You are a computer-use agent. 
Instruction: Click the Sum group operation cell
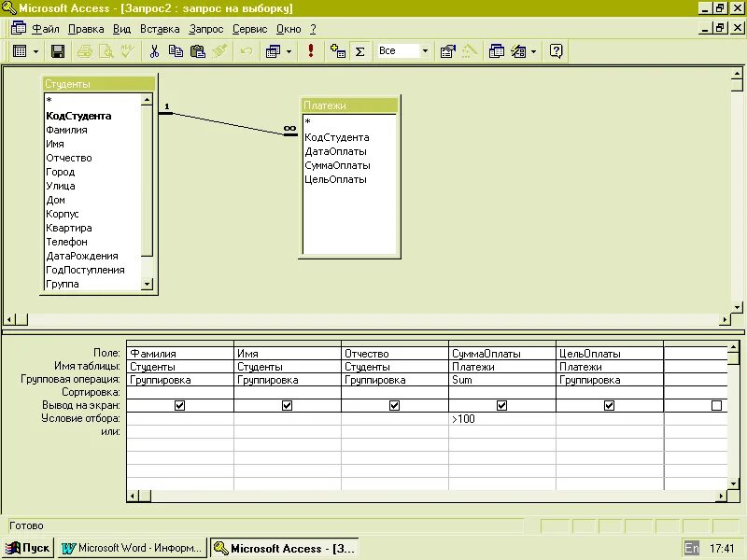[x=502, y=380]
